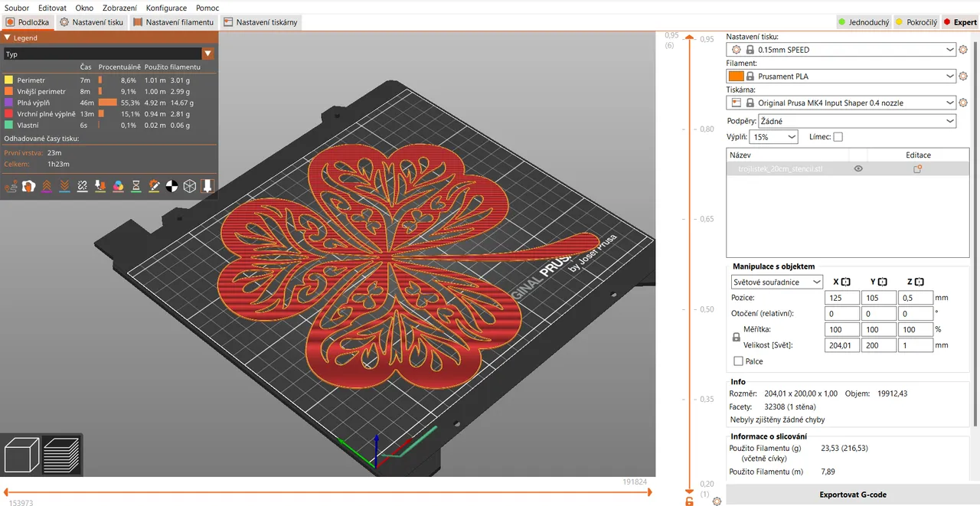Open the Typ view-type dropdown

click(x=109, y=54)
